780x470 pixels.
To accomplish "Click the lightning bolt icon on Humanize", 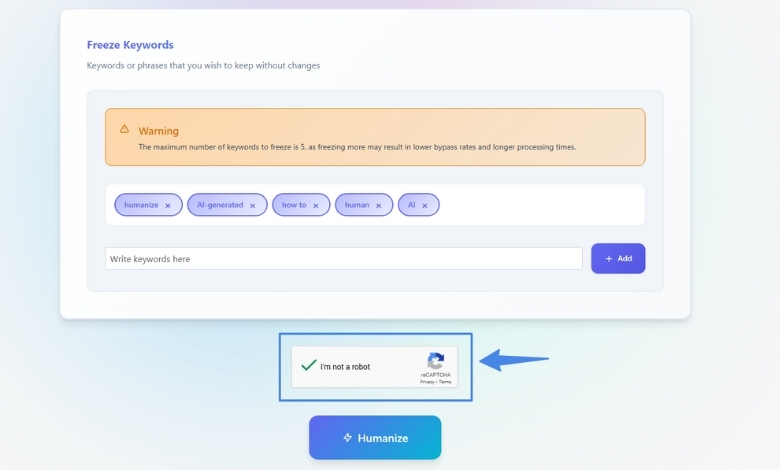I will 348,438.
